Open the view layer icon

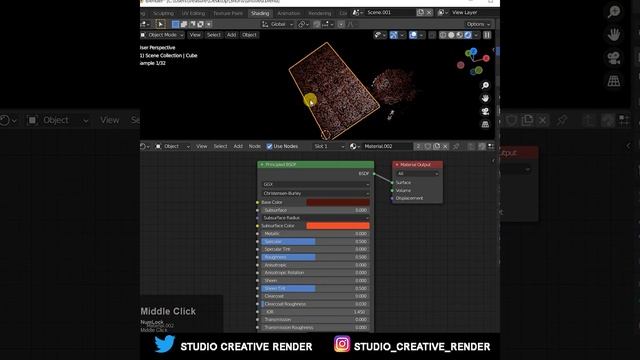pos(442,13)
